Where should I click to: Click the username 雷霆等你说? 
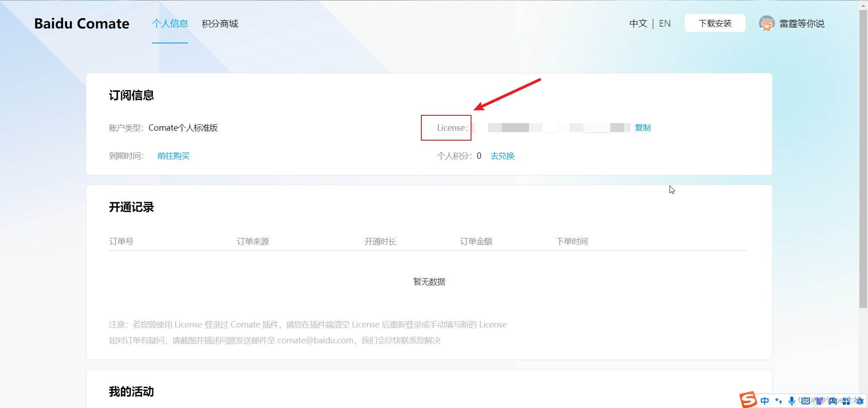point(802,24)
